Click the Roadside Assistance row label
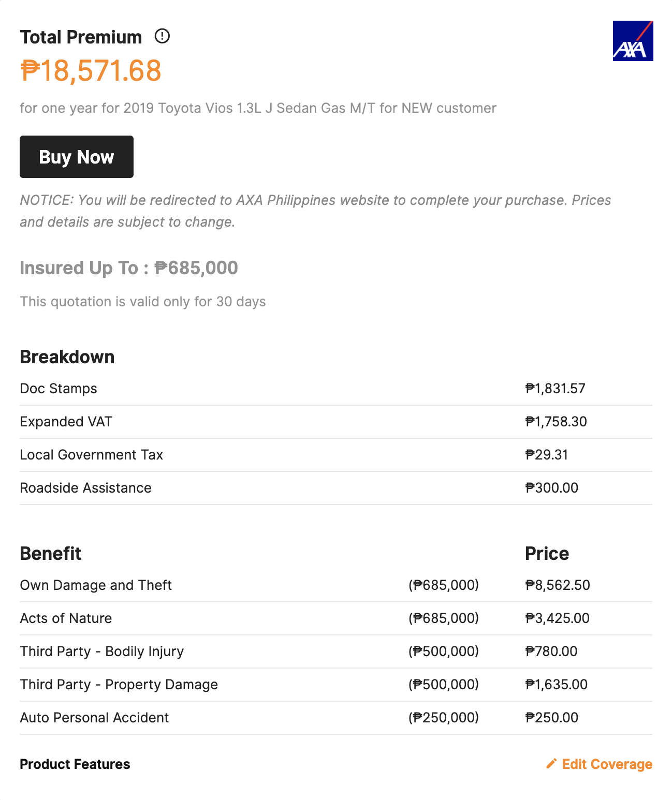This screenshot has width=672, height=800. point(85,488)
